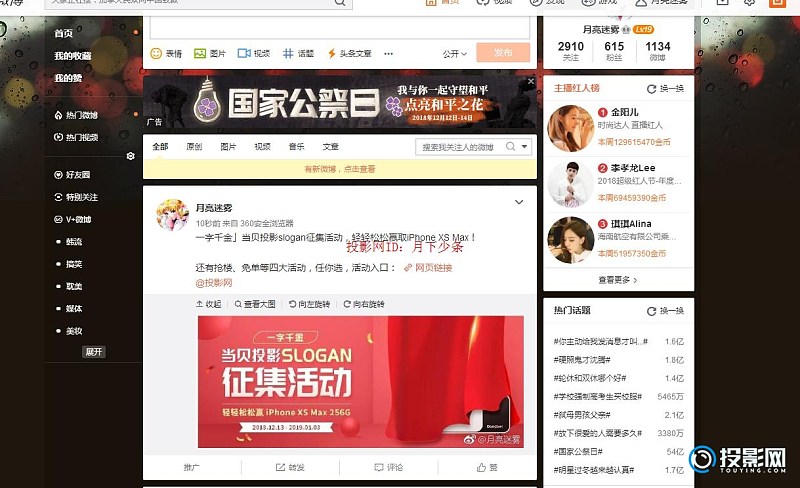Click the 2910 关注 following count
This screenshot has height=488, width=800.
[571, 51]
